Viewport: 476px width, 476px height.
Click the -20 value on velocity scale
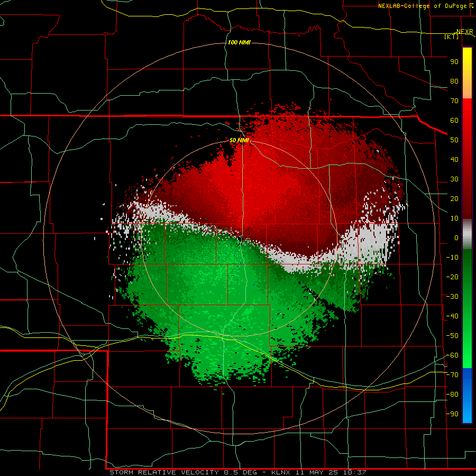(452, 277)
